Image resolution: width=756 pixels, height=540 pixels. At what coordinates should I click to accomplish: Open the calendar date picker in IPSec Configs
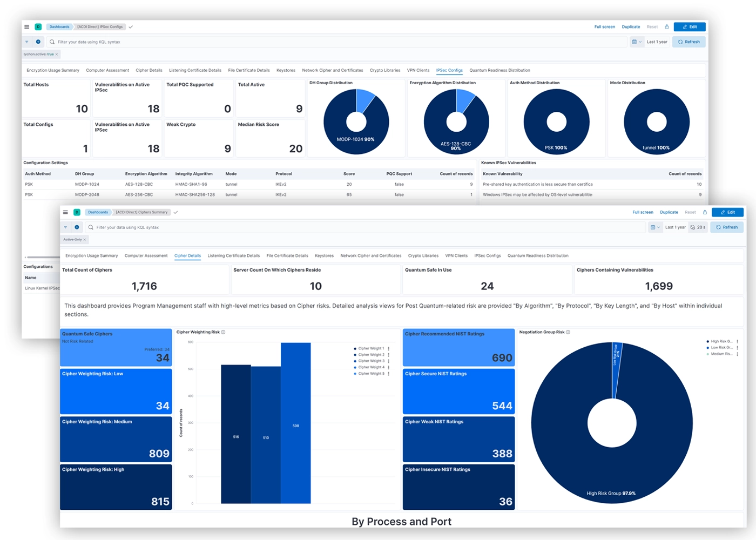(x=637, y=42)
